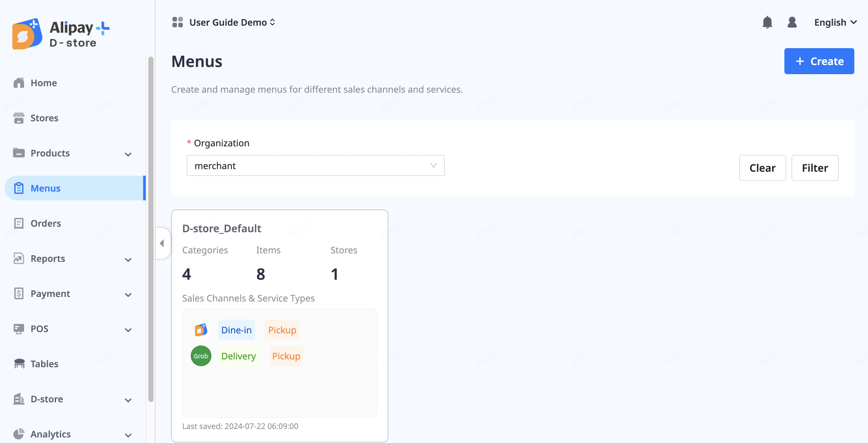
Task: Expand the Products submenu chevron
Action: tap(128, 154)
